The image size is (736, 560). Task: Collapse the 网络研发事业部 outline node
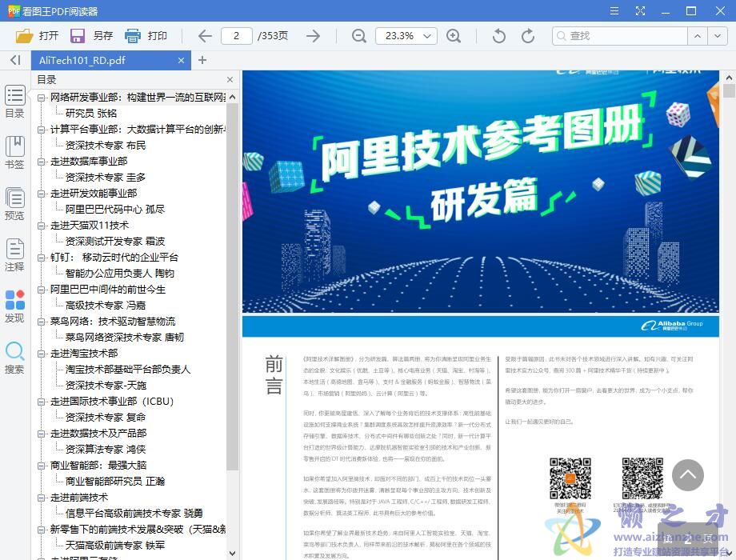point(42,98)
